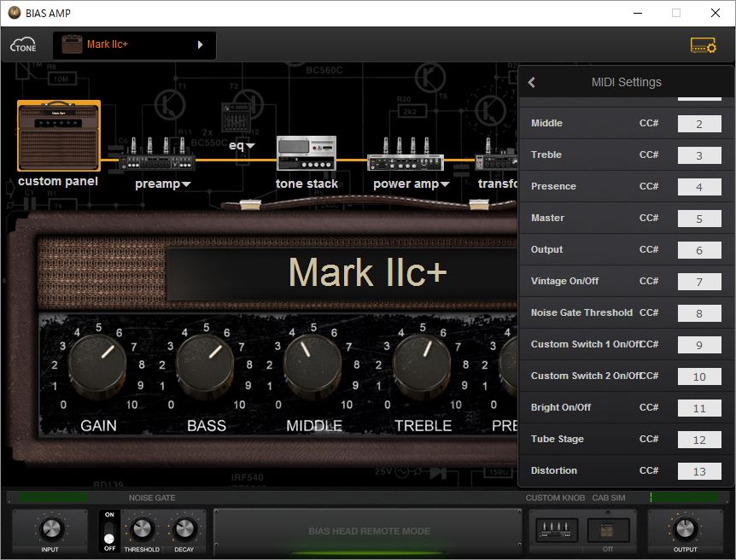Edit the Tube Stage CC# field
The height and width of the screenshot is (560, 736).
[x=699, y=440]
